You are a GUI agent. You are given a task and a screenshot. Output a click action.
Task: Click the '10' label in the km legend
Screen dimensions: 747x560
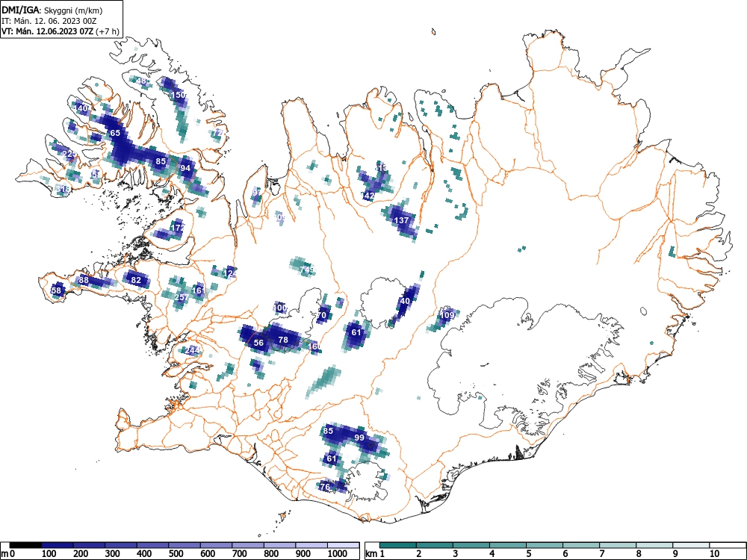pos(714,553)
